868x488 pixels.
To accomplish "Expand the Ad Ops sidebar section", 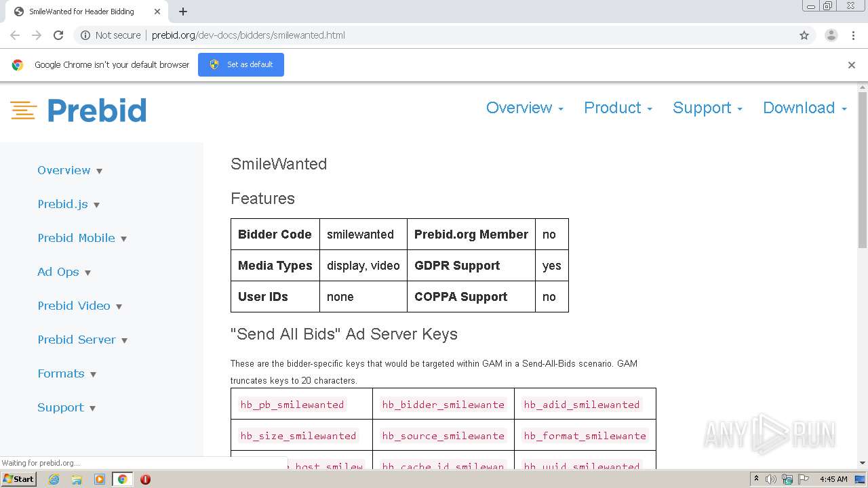I will coord(64,272).
